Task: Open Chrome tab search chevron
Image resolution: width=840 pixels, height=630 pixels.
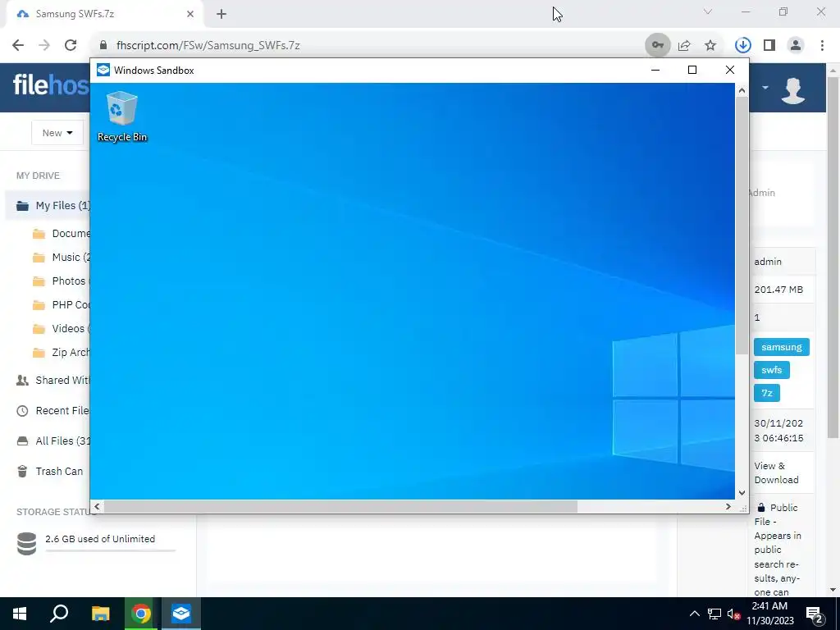Action: (708, 11)
